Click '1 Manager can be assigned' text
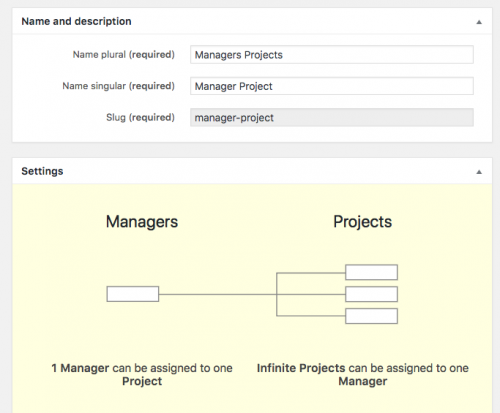Viewport: 500px width, 413px height. [x=142, y=375]
